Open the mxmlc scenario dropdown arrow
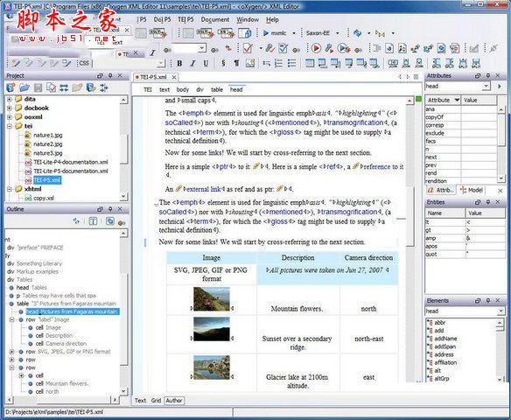Image resolution: width=511 pixels, height=420 pixels. [294, 33]
